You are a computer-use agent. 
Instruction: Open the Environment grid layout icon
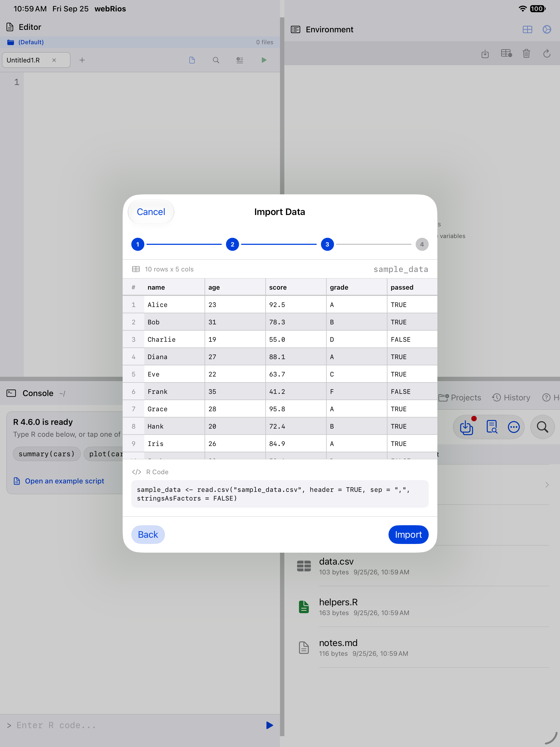(527, 29)
